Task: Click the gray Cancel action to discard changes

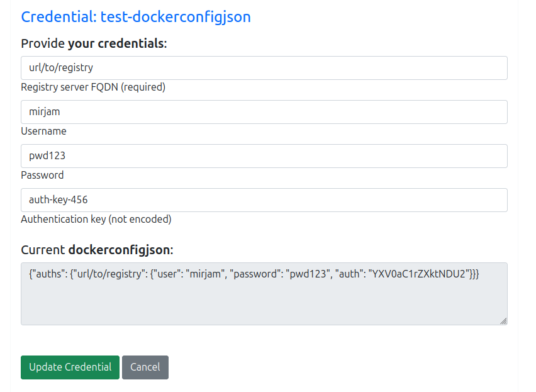Action: tap(145, 367)
